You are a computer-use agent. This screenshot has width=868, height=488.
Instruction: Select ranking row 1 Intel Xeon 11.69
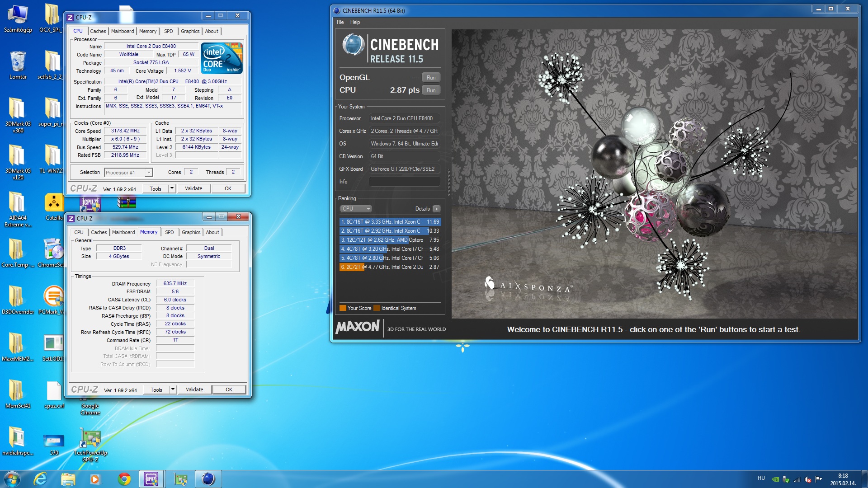click(390, 222)
